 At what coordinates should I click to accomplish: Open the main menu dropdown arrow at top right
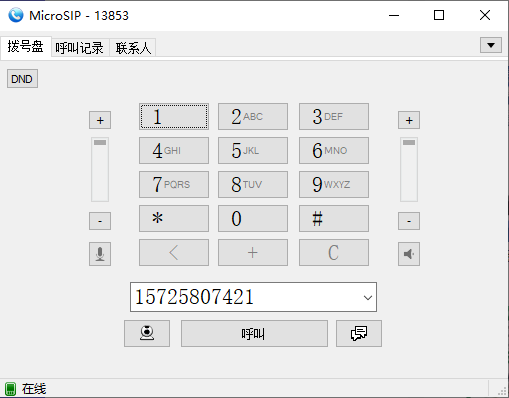coord(491,45)
